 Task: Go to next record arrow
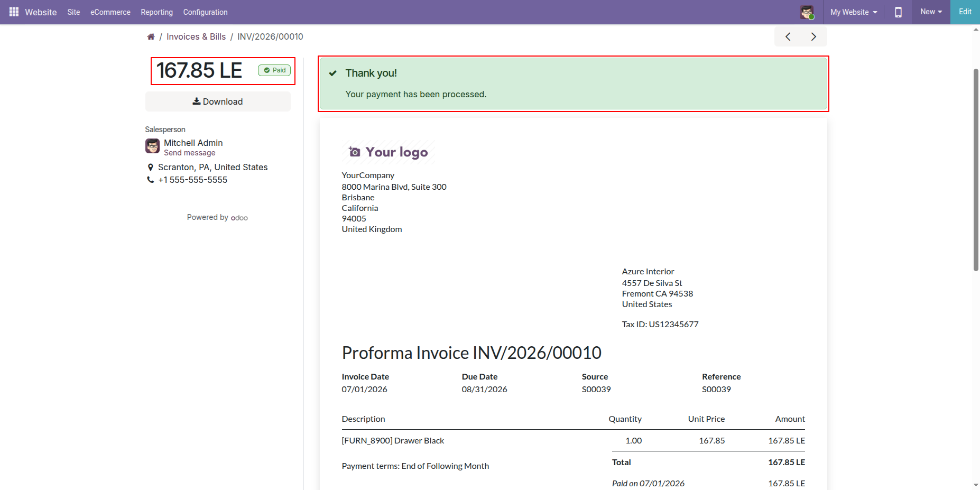(x=813, y=36)
